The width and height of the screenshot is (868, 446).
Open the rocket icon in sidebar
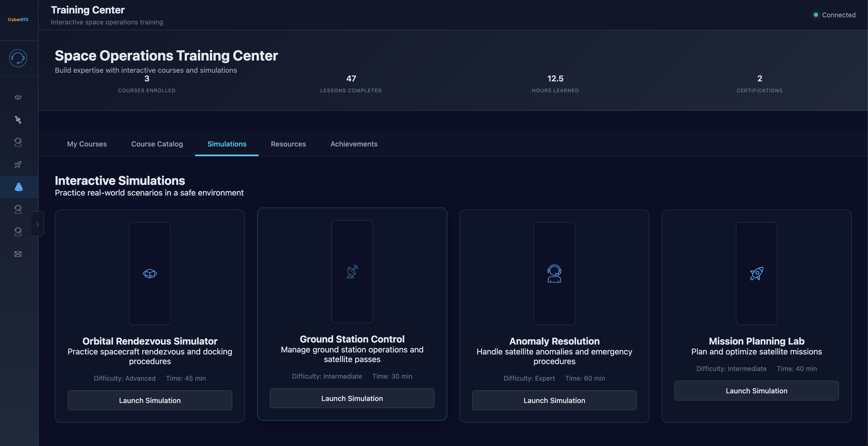[18, 165]
